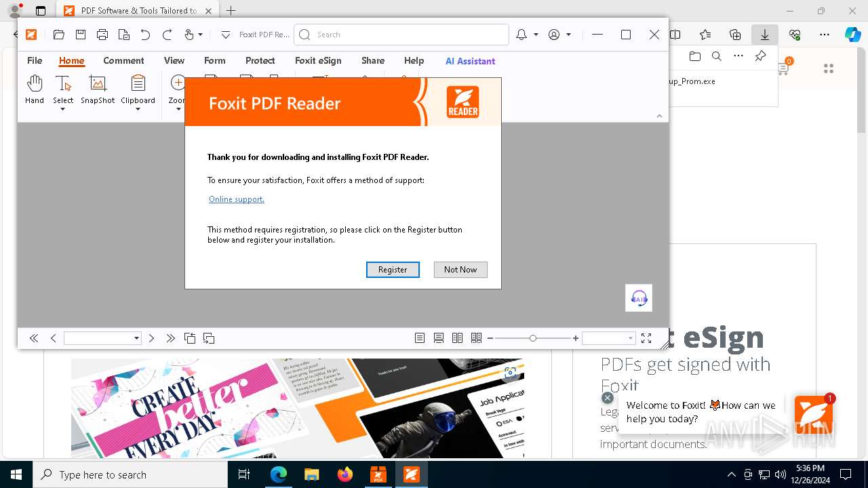868x488 pixels.
Task: Go to the previous page icon
Action: tap(53, 338)
